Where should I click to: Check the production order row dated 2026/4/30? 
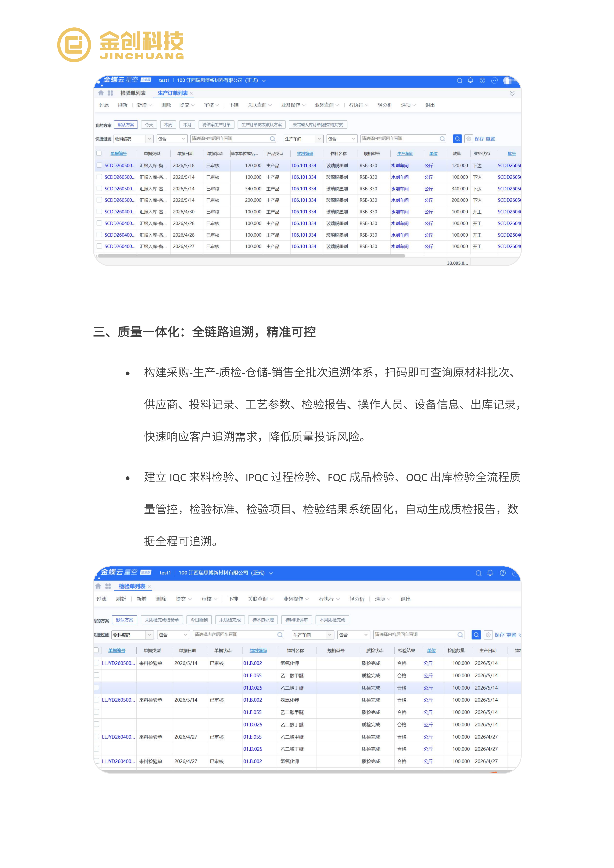(x=99, y=211)
